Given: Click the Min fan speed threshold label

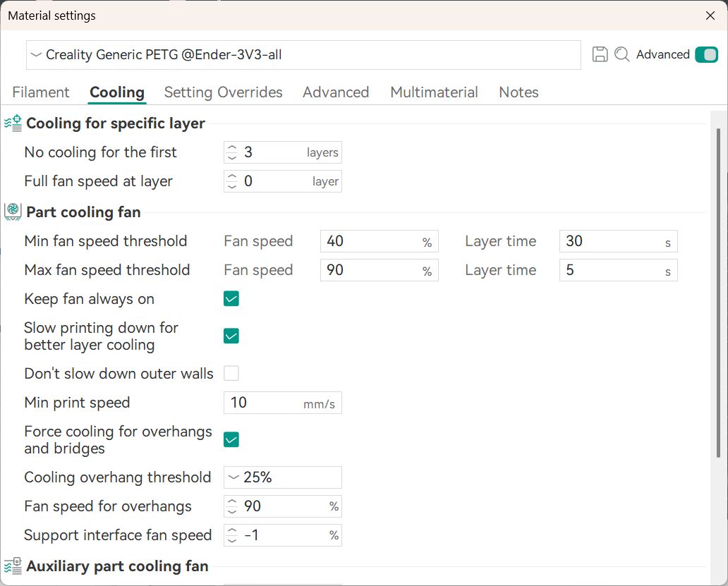Looking at the screenshot, I should point(105,241).
